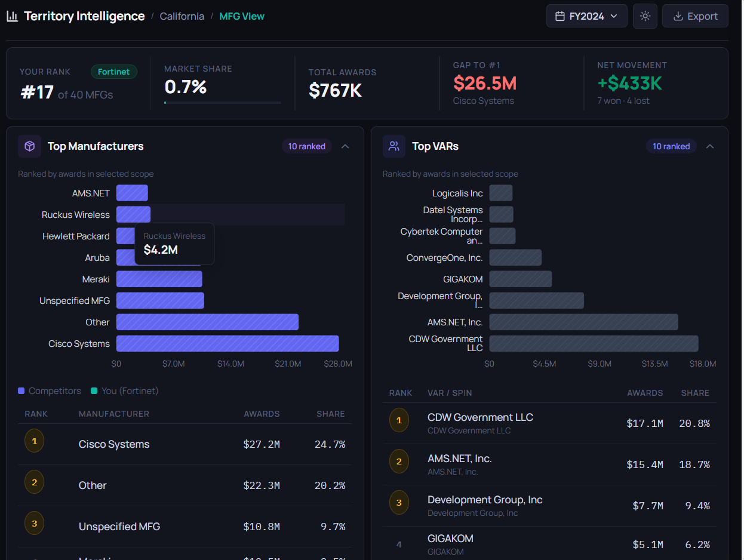
Task: Click the CDW Government LLC table name
Action: click(480, 417)
